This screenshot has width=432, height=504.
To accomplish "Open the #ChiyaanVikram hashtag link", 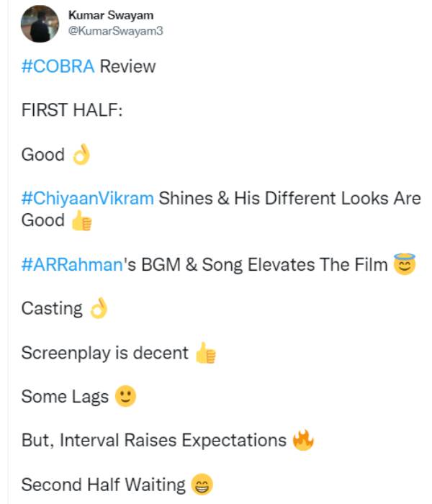I will click(x=88, y=198).
